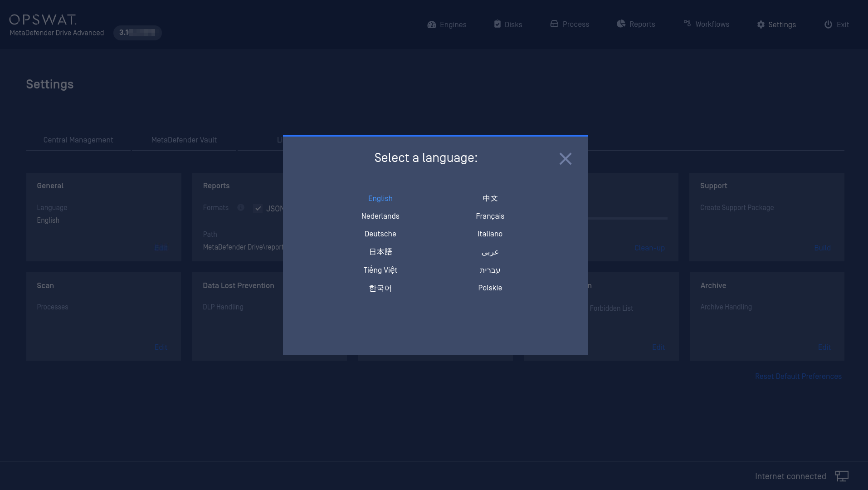
Task: Select Deutsche language
Action: pos(380,234)
